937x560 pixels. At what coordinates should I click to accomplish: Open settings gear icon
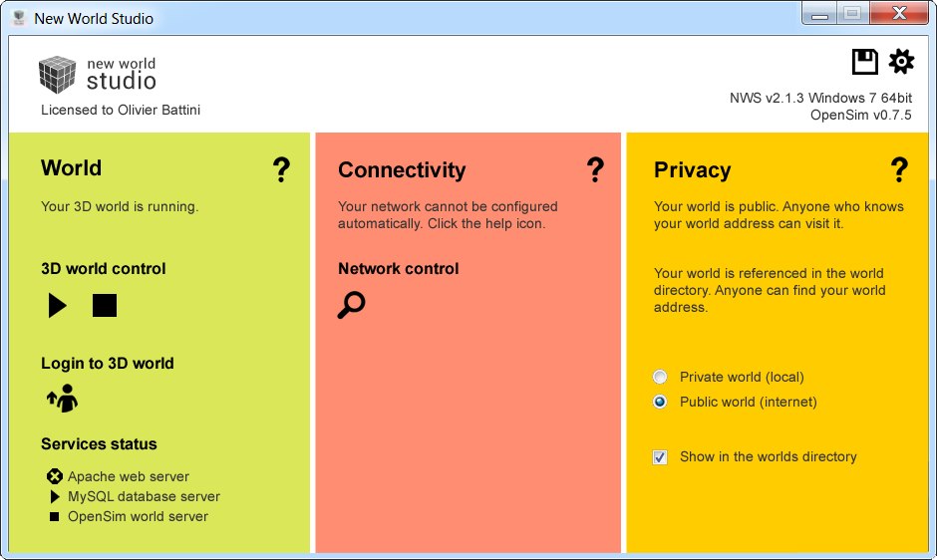pyautogui.click(x=901, y=61)
